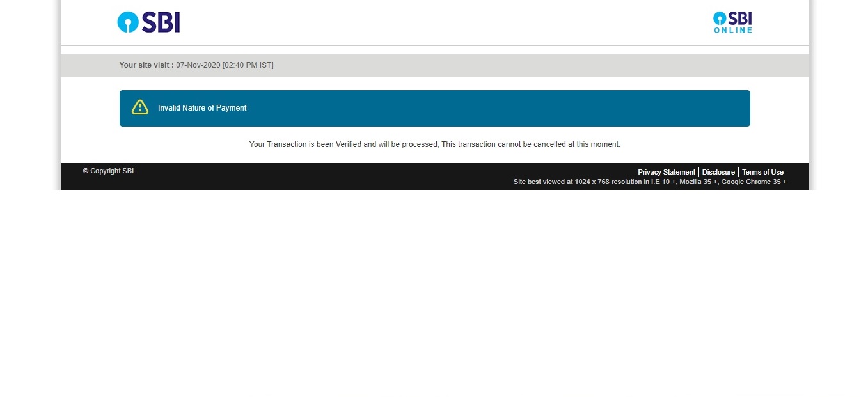Click the blue keyhole circle in left SBI logo
The width and height of the screenshot is (868, 397).
128,22
